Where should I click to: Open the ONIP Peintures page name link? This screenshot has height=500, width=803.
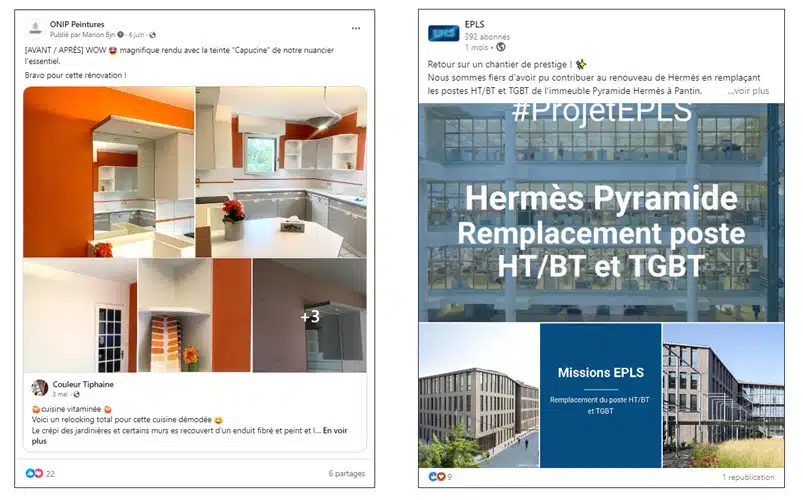point(77,24)
